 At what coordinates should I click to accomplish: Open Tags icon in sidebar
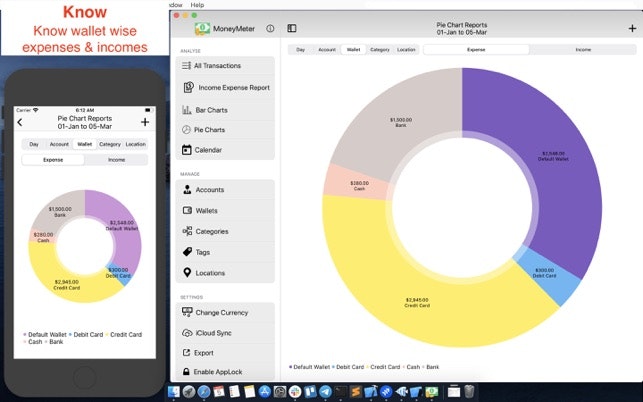(187, 252)
